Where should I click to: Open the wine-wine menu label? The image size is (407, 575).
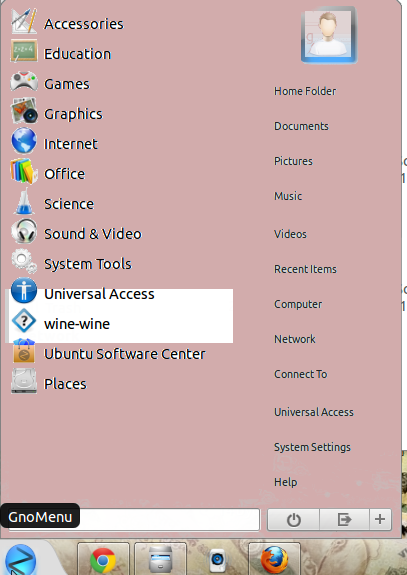(77, 324)
